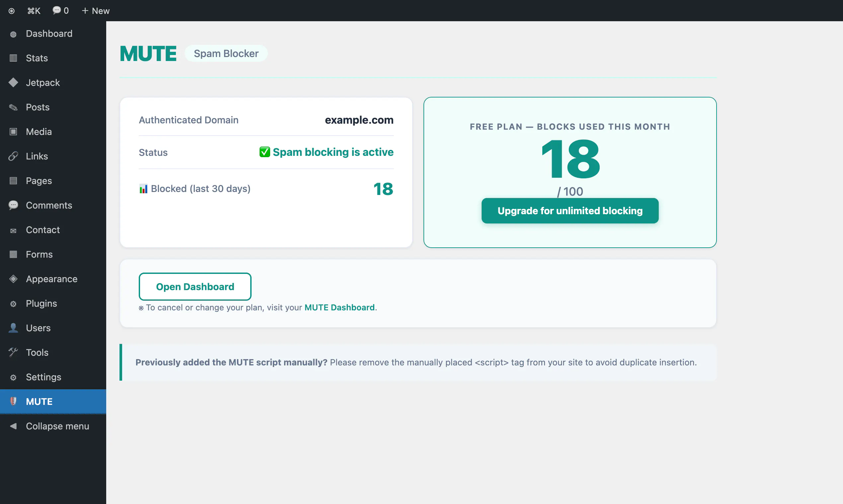The height and width of the screenshot is (504, 843).
Task: Click the Users person icon
Action: 13,328
